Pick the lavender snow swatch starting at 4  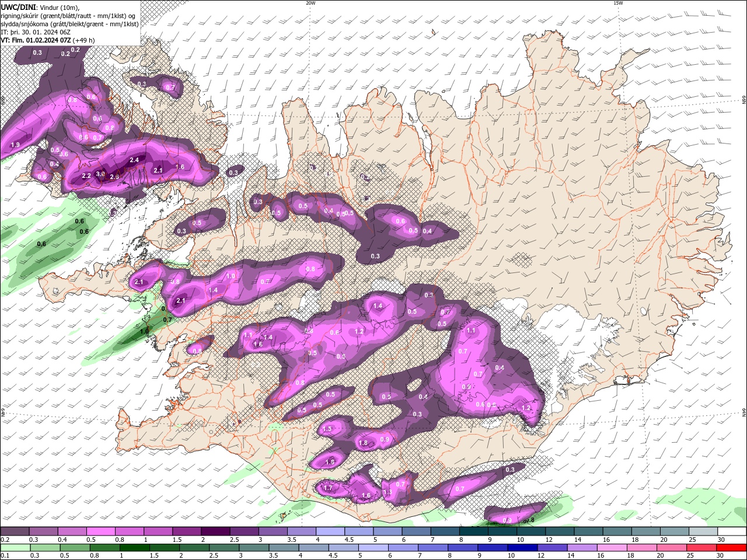click(x=330, y=531)
